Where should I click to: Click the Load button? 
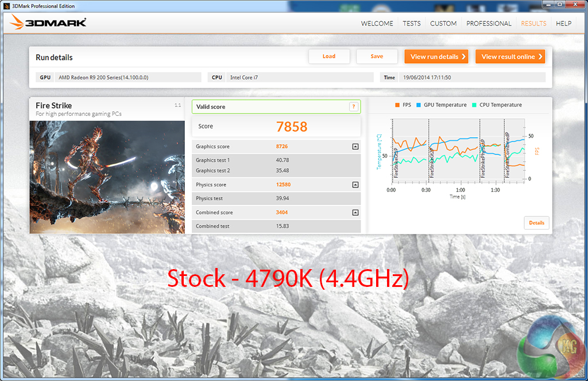click(329, 56)
